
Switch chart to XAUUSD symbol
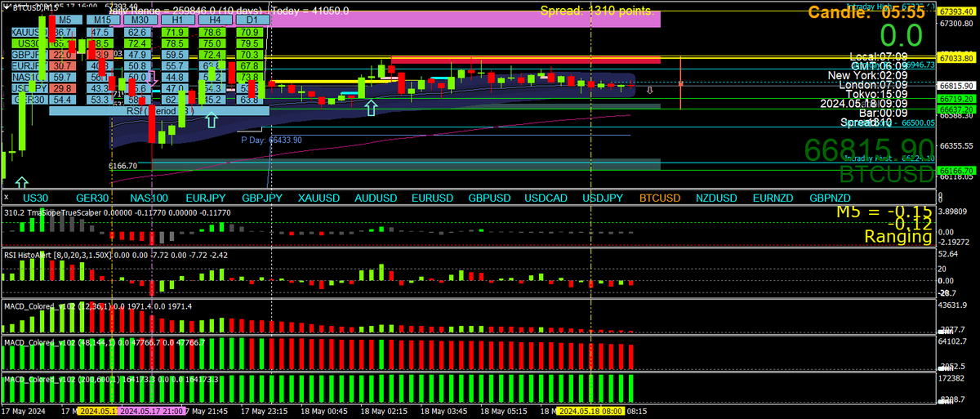318,198
